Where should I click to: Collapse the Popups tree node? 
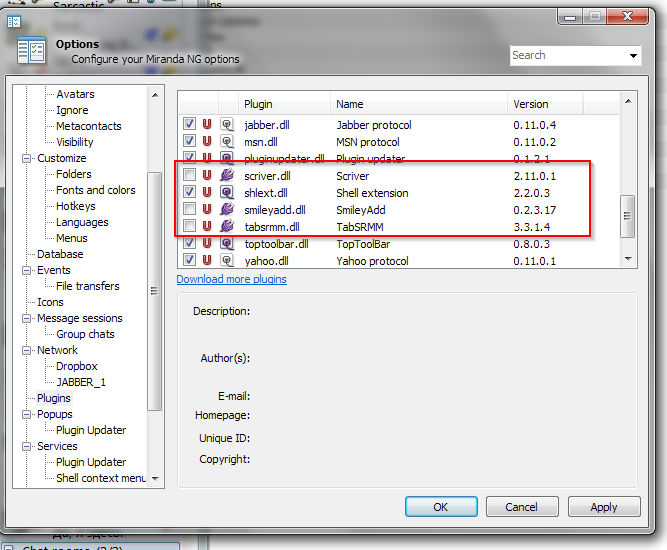point(26,414)
